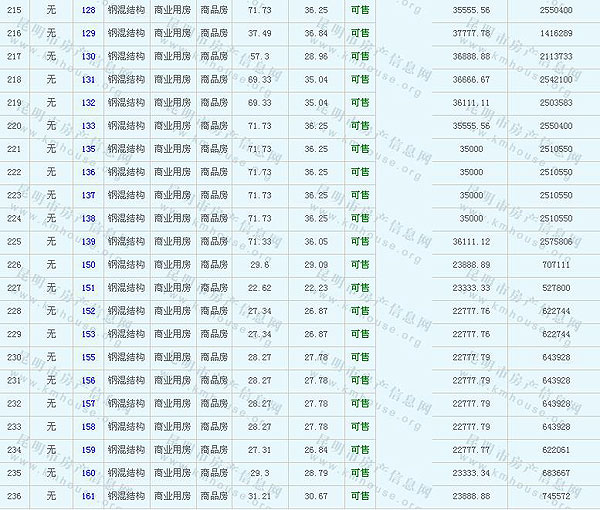
Task: Open unit 155 link
Action: [x=88, y=357]
